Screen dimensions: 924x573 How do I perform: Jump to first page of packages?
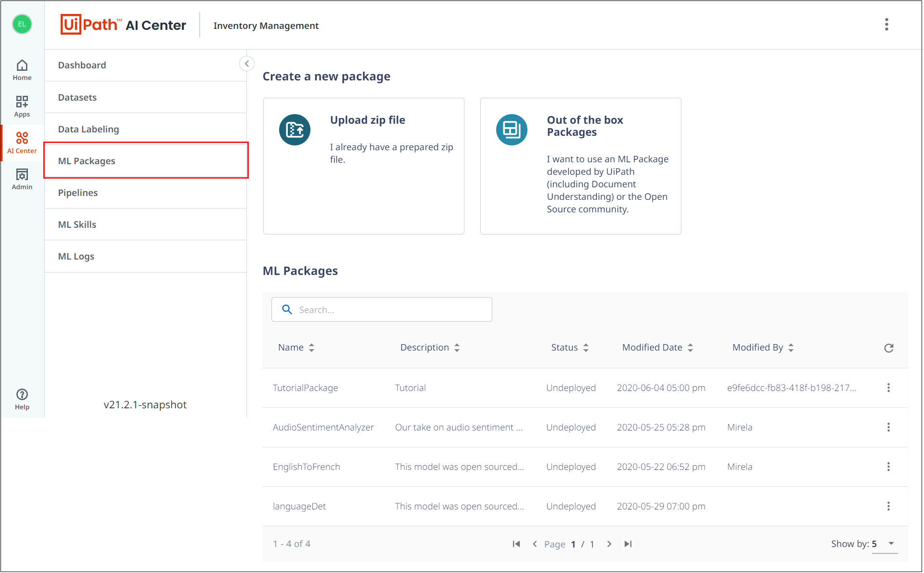[x=516, y=544]
